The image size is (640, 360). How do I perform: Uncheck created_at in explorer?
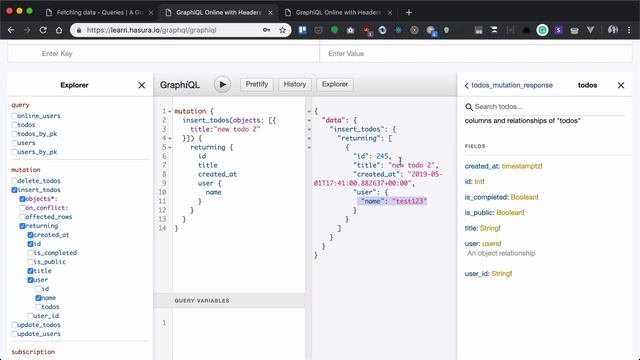[x=30, y=235]
